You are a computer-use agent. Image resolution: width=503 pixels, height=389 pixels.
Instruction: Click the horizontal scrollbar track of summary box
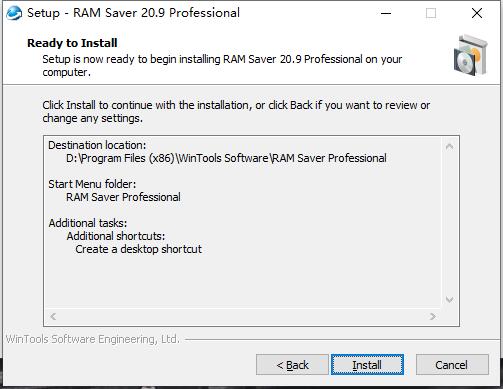[243, 316]
